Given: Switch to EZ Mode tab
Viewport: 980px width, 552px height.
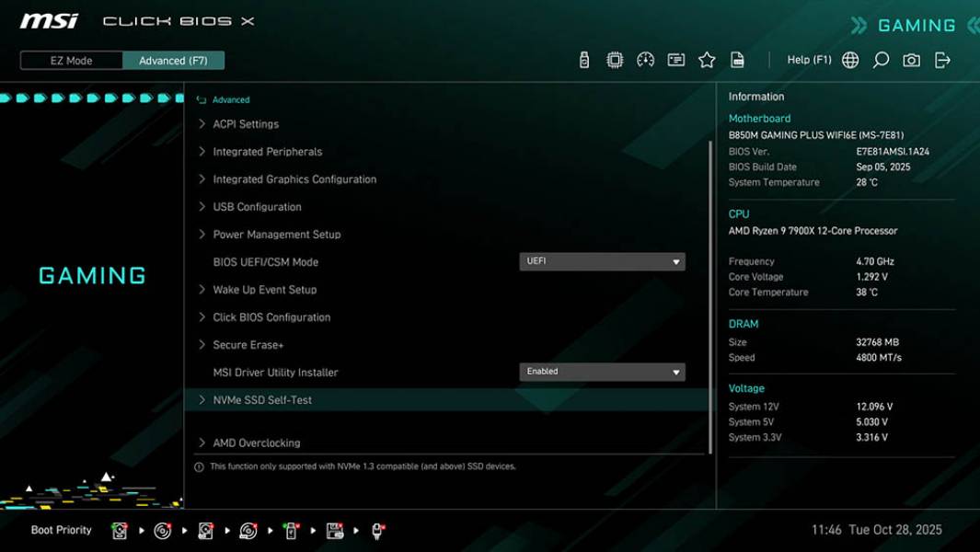Looking at the screenshot, I should point(71,60).
